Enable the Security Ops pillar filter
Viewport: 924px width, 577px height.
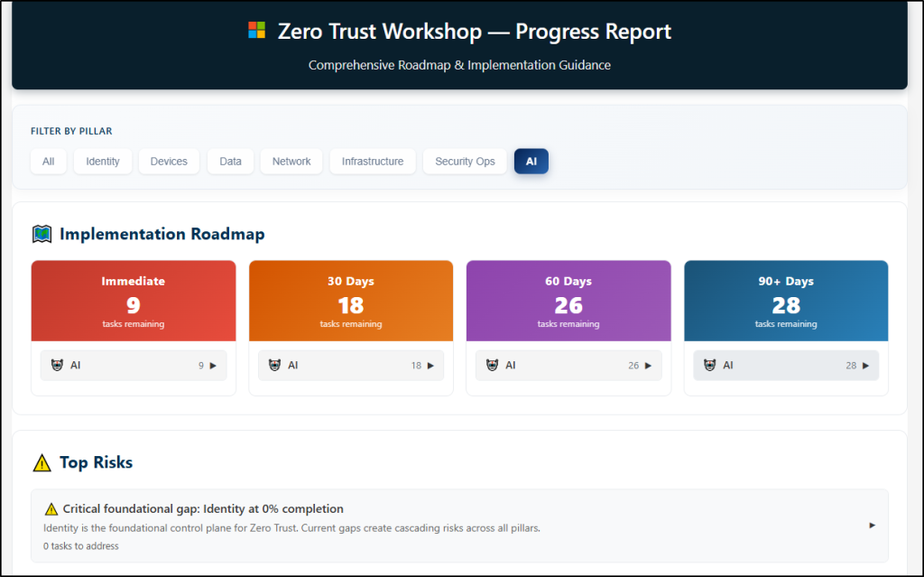465,161
